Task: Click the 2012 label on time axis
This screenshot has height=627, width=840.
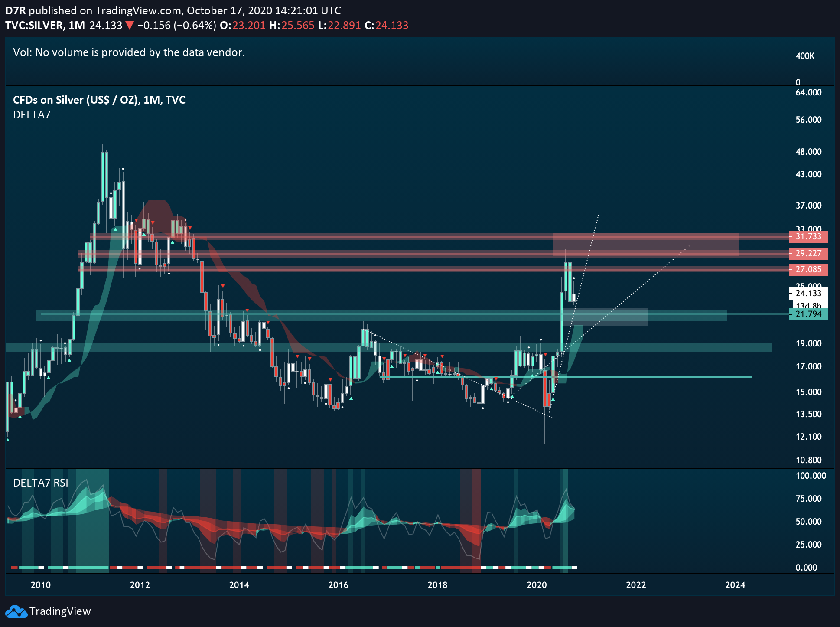Action: [140, 585]
